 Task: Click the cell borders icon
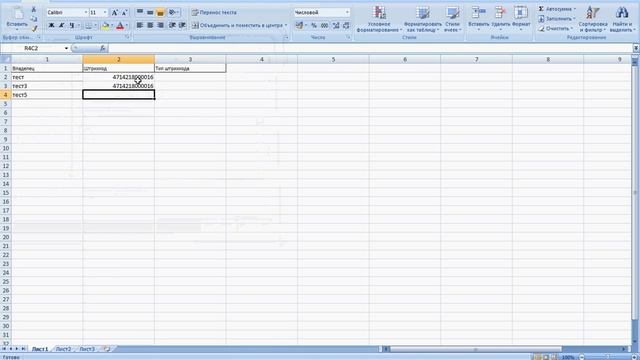[x=88, y=26]
